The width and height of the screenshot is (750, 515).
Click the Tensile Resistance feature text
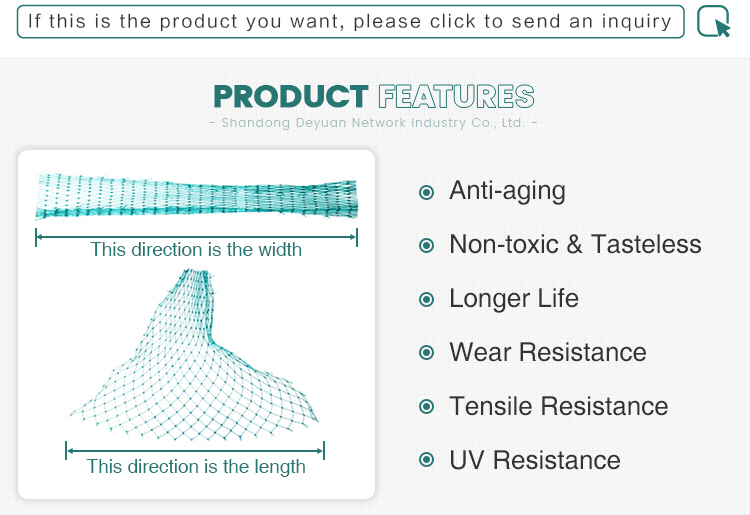pos(559,406)
